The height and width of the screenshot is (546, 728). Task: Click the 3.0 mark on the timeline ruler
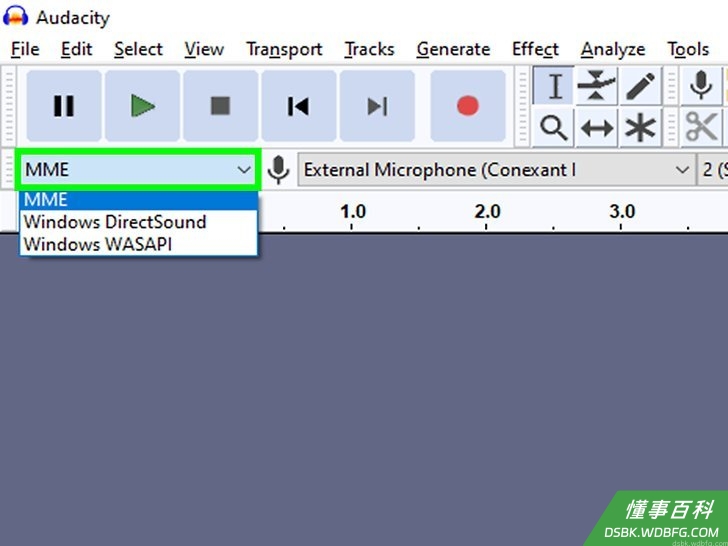click(x=622, y=212)
